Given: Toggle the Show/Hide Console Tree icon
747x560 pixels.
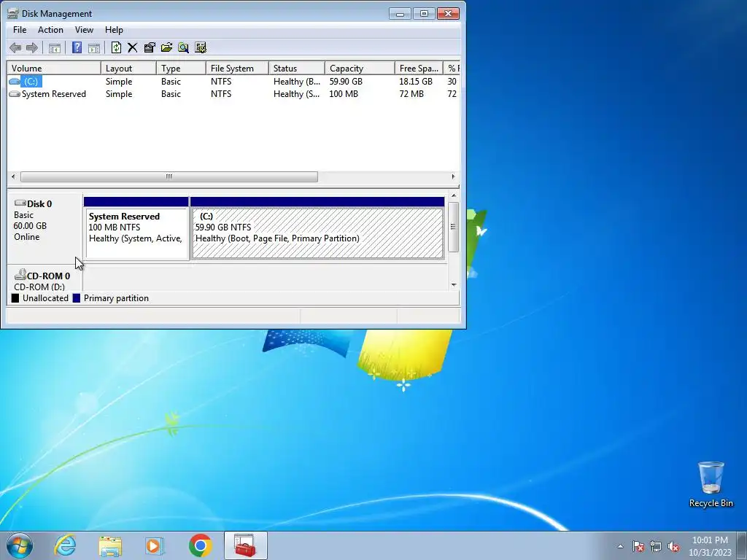Looking at the screenshot, I should [55, 47].
